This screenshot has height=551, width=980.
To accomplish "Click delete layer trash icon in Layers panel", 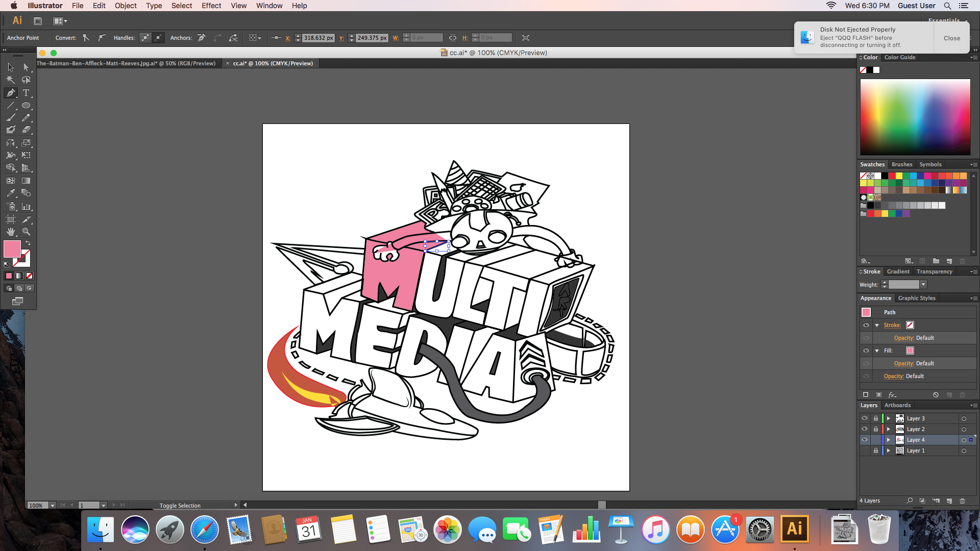I will click(x=962, y=501).
